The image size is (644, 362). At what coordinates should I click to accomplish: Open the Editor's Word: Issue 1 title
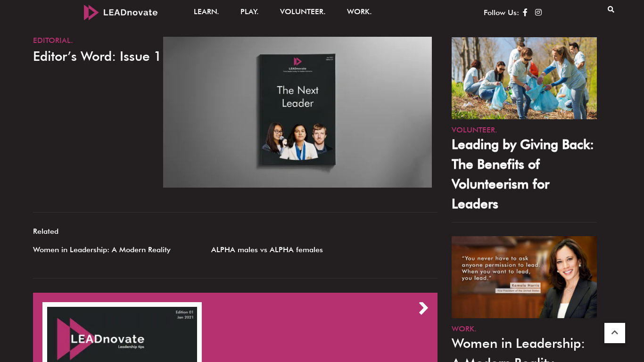click(97, 57)
